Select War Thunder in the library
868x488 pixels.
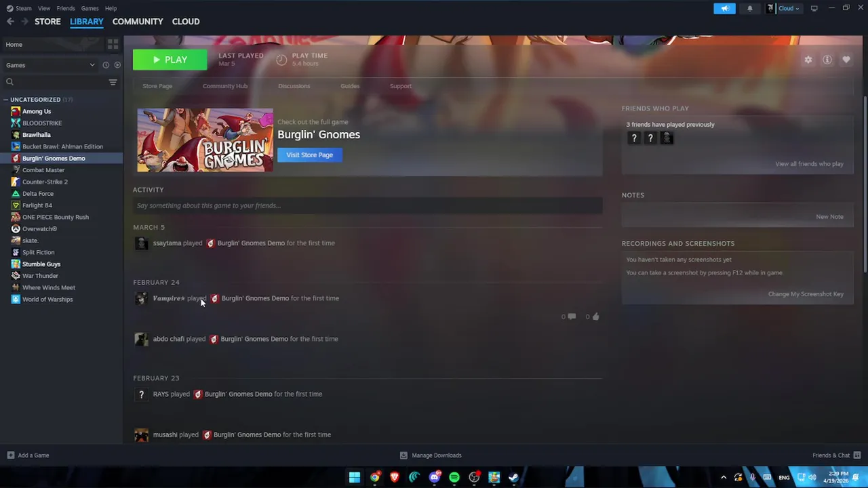(40, 276)
